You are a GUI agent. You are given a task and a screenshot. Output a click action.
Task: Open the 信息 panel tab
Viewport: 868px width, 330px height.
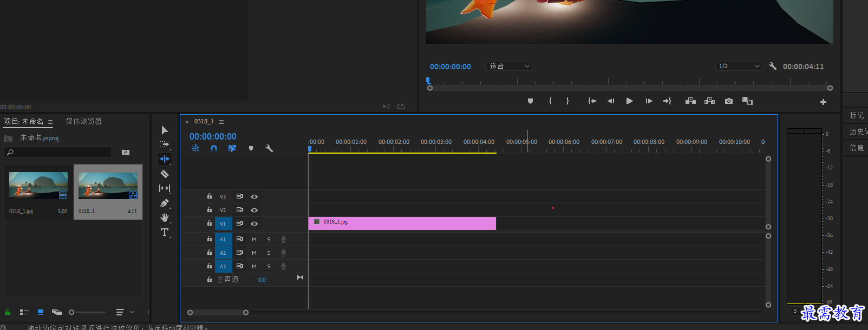click(x=857, y=148)
